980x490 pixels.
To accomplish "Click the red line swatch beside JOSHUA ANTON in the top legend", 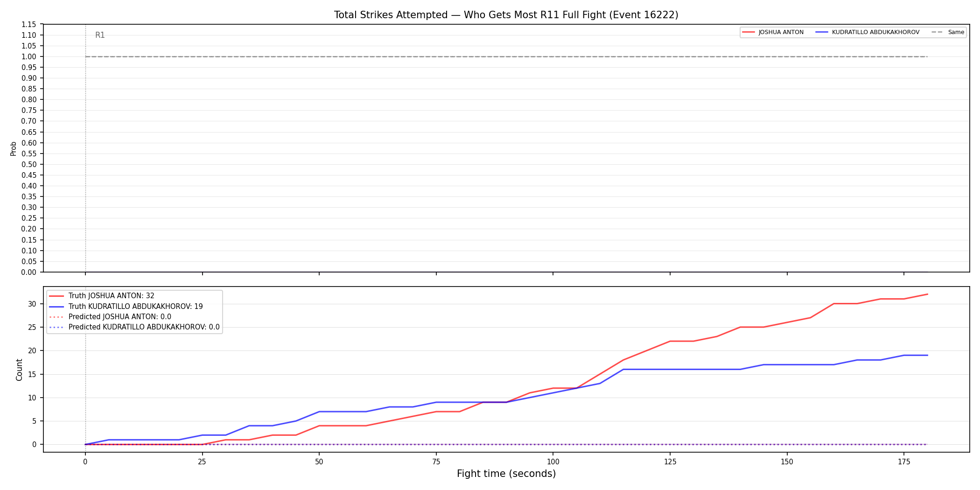I will (749, 32).
